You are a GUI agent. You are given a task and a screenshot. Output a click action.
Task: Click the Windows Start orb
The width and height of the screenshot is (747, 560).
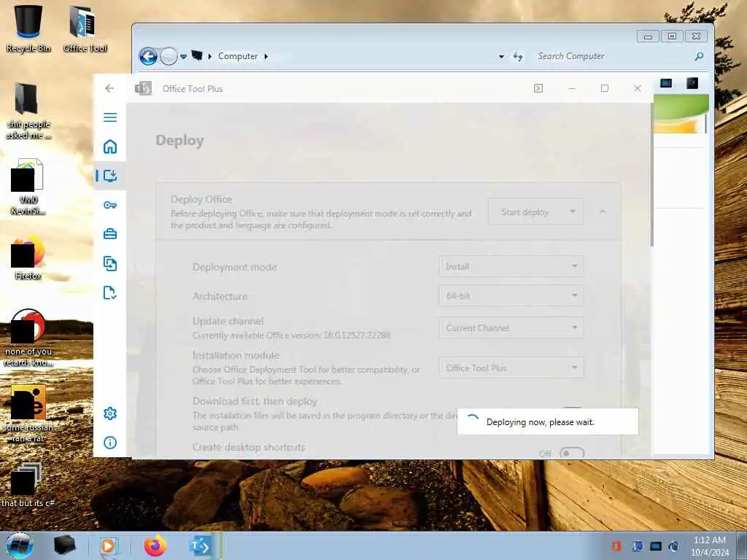[x=20, y=545]
